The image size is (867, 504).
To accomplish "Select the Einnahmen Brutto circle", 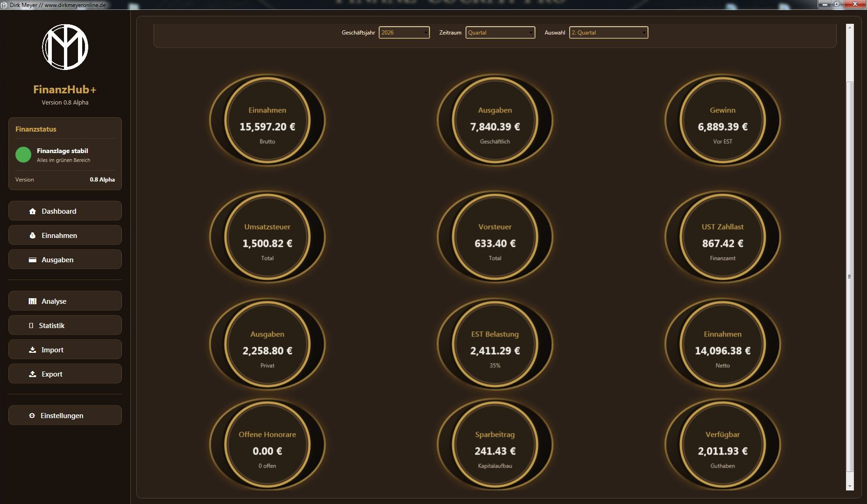I will (268, 120).
